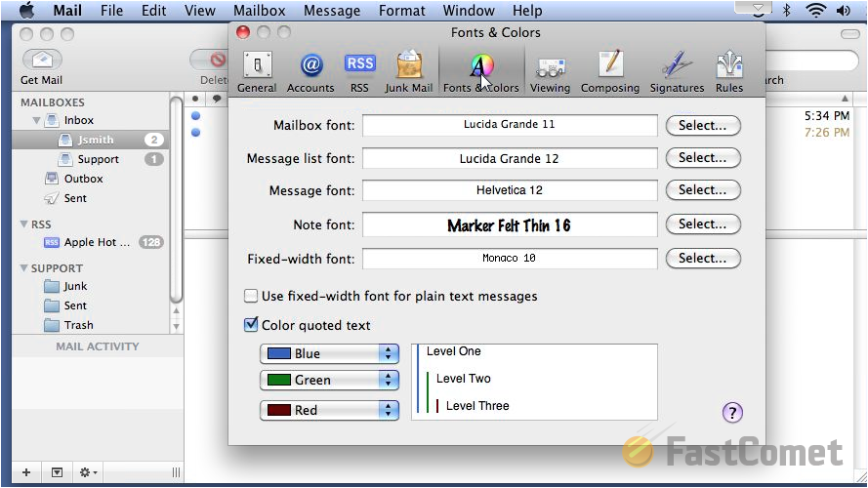Open the Junk Mail preferences pane

click(409, 71)
